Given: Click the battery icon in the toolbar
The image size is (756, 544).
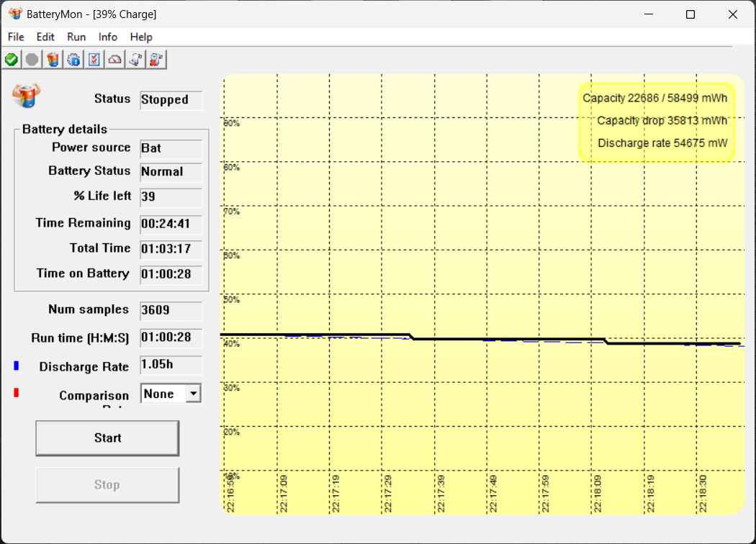Looking at the screenshot, I should point(53,60).
